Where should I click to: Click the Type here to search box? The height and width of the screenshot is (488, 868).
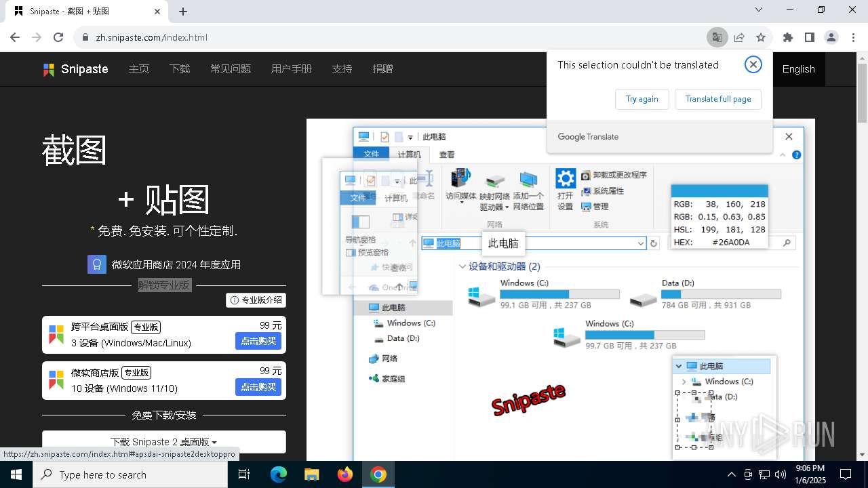(130, 474)
